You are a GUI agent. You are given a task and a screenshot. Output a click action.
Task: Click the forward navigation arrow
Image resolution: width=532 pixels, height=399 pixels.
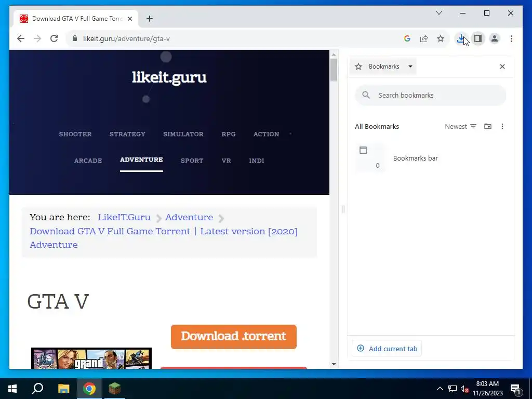tap(37, 38)
